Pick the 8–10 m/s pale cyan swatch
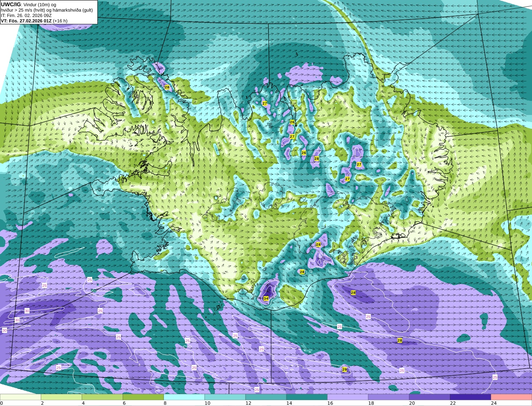The image size is (532, 406). (x=185, y=397)
